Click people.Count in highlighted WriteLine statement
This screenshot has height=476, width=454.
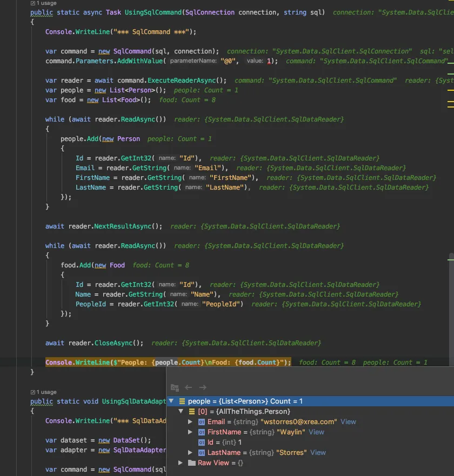pos(178,363)
